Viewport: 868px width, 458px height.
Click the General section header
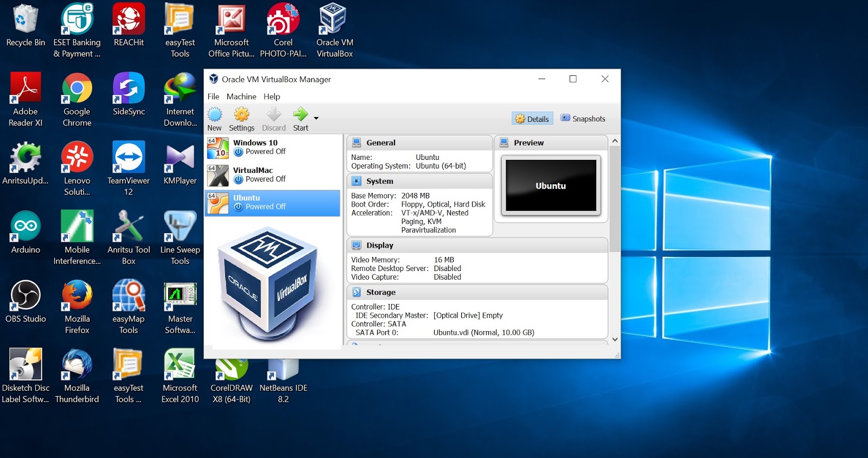point(419,143)
